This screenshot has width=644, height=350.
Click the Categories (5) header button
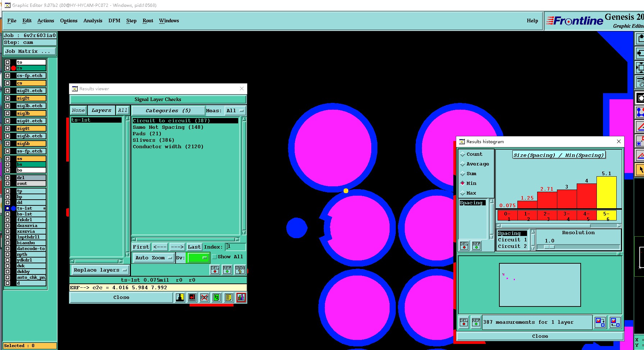pyautogui.click(x=168, y=111)
